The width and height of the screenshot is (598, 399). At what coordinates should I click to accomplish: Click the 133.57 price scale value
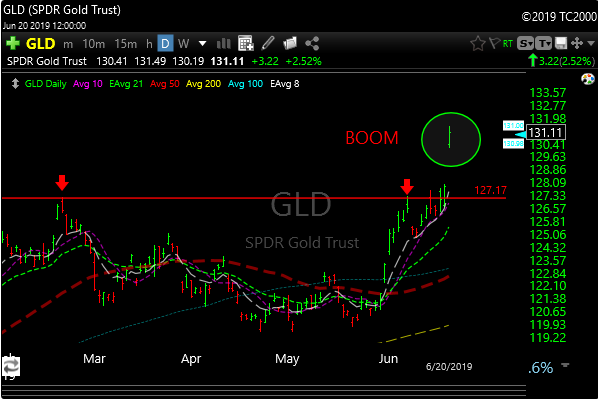[x=548, y=93]
